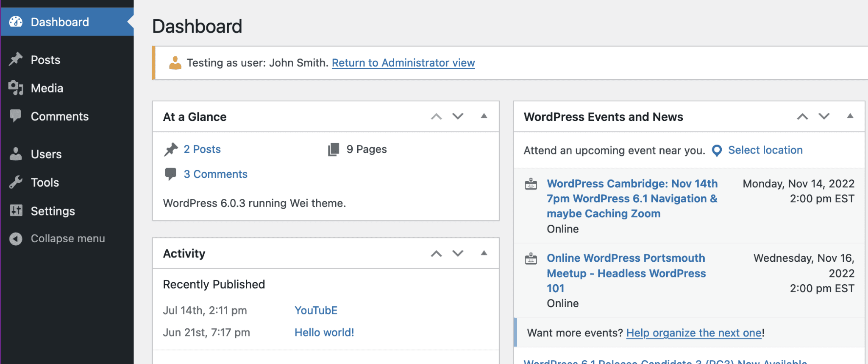The image size is (868, 364).
Task: Click the Settings sliders icon in sidebar
Action: [x=16, y=210]
